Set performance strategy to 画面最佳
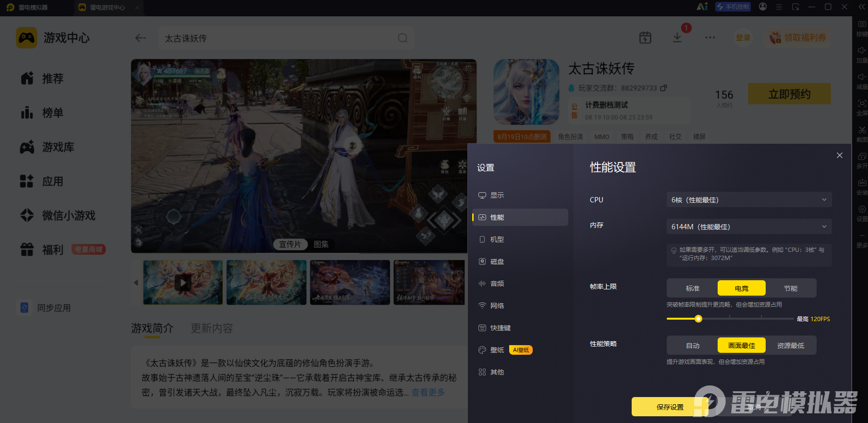The width and height of the screenshot is (868, 423). coord(742,346)
